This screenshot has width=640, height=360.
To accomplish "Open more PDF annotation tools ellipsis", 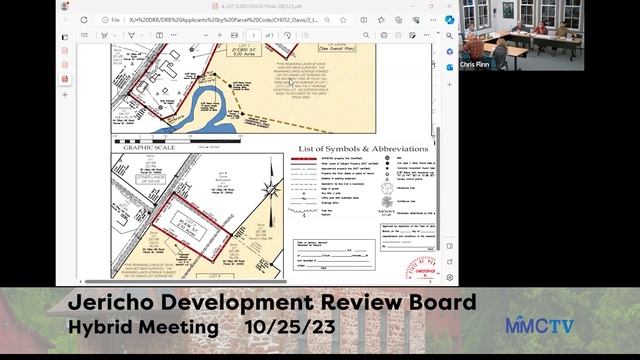I will click(174, 36).
